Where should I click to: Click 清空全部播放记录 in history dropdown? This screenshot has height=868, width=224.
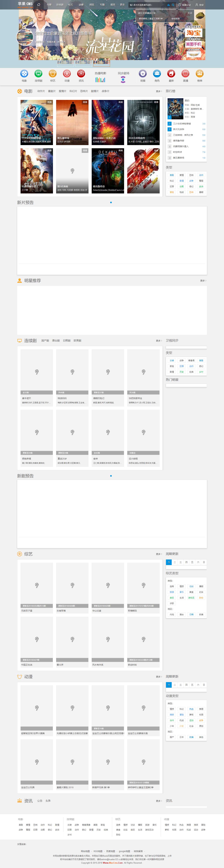coord(147,13)
